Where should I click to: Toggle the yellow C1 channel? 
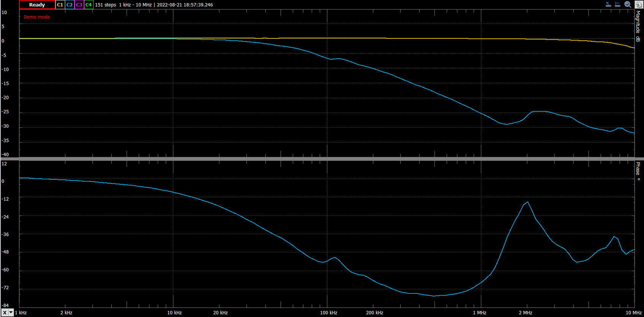[x=60, y=5]
